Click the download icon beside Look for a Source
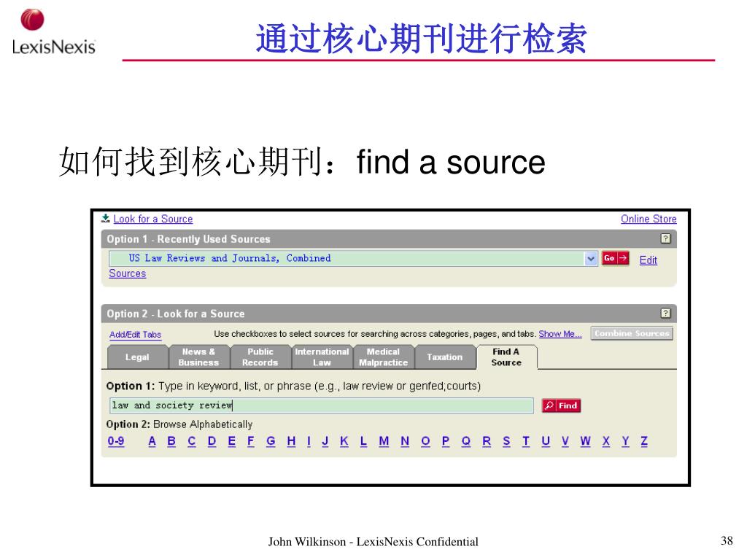Viewport: 747px width, 560px height. 105,218
